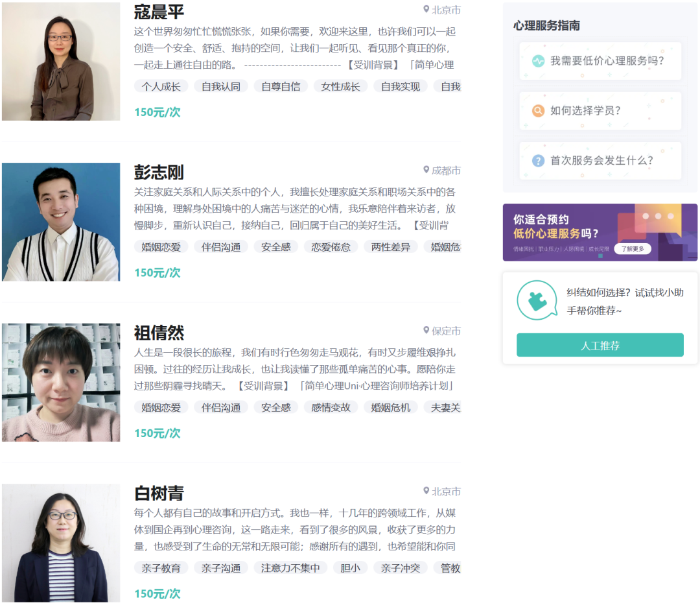
Task: Open the 我需要低价心理服务吗 guide card
Action: tap(600, 60)
